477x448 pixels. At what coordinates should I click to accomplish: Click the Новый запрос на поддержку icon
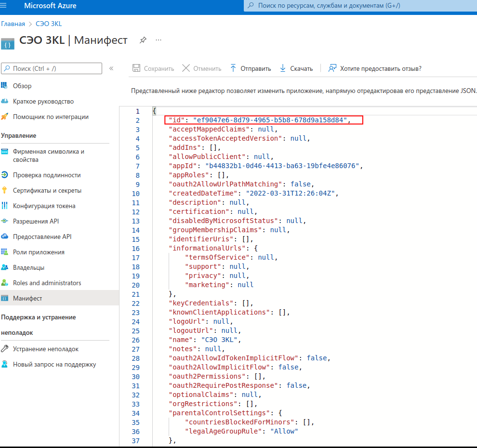[x=4, y=364]
